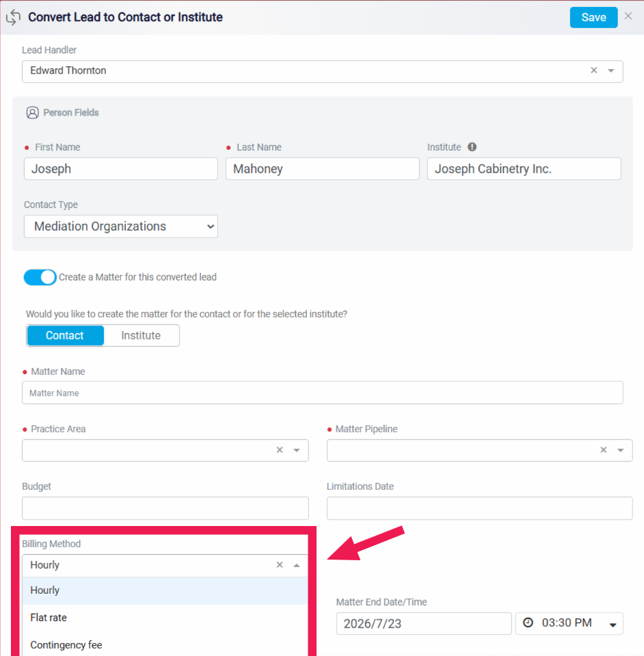Click the Matter Name input field
This screenshot has width=644, height=656.
pos(323,393)
